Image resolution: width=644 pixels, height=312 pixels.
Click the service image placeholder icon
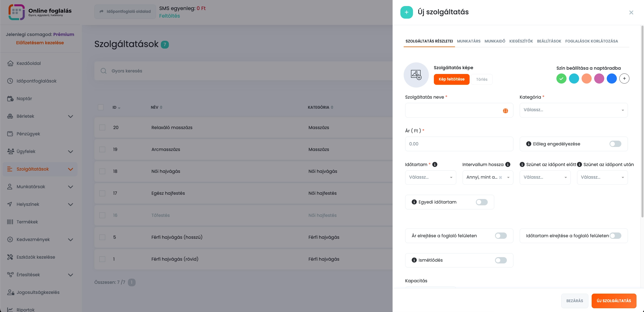point(416,75)
